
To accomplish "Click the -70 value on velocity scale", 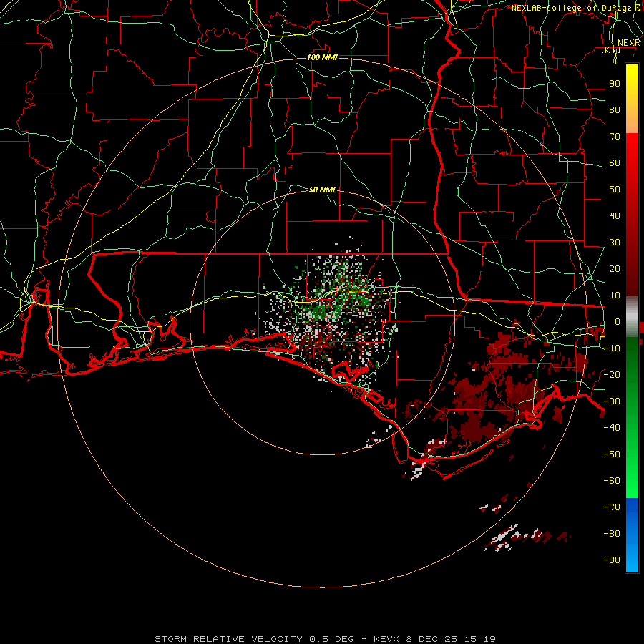I will pyautogui.click(x=612, y=507).
